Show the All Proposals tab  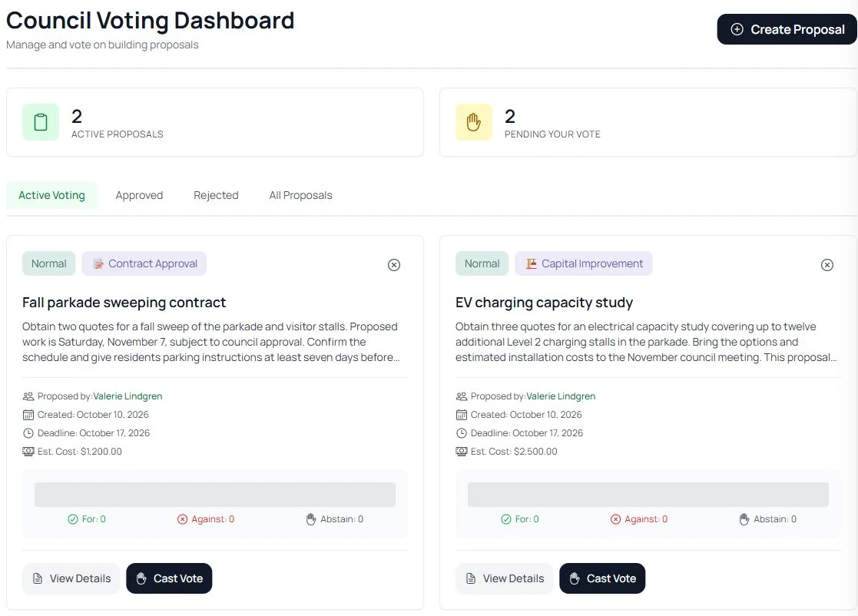coord(300,195)
